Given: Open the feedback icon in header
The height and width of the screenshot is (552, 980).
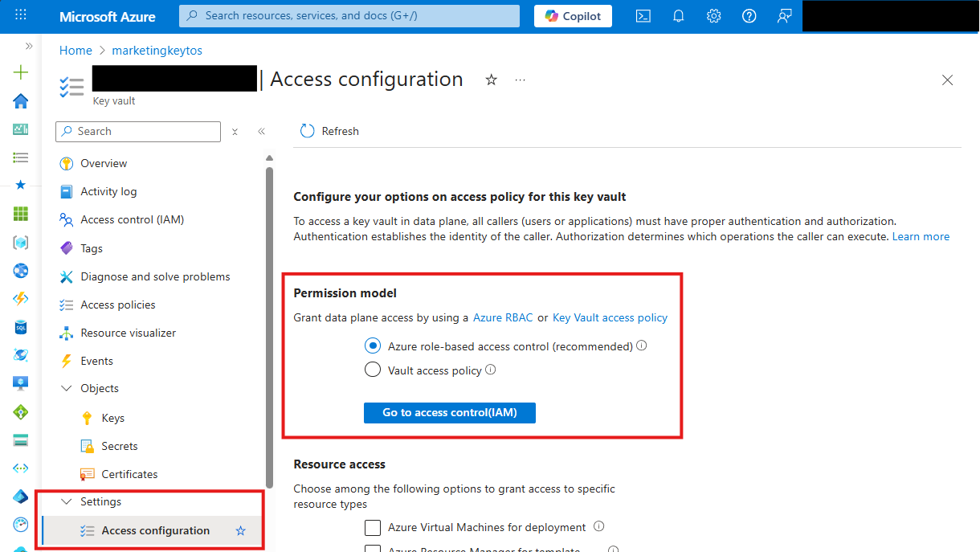Looking at the screenshot, I should tap(784, 16).
